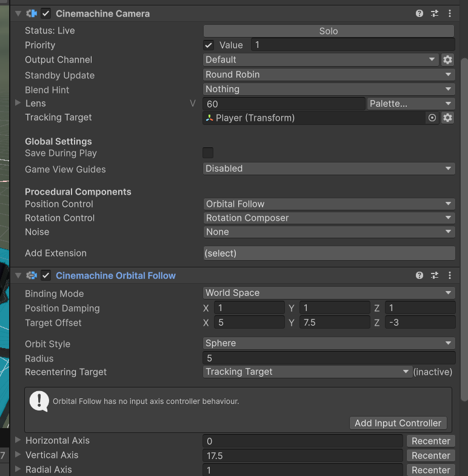Screen dimensions: 468x476
Task: Click the Solo button
Action: tap(329, 31)
